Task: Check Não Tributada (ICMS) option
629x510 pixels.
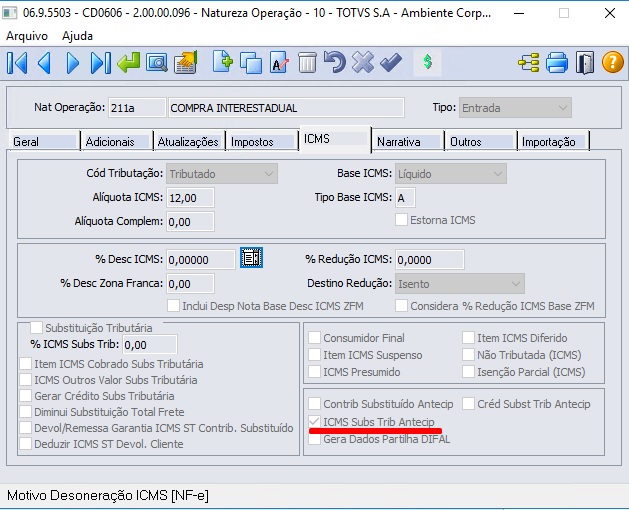Action: (468, 355)
